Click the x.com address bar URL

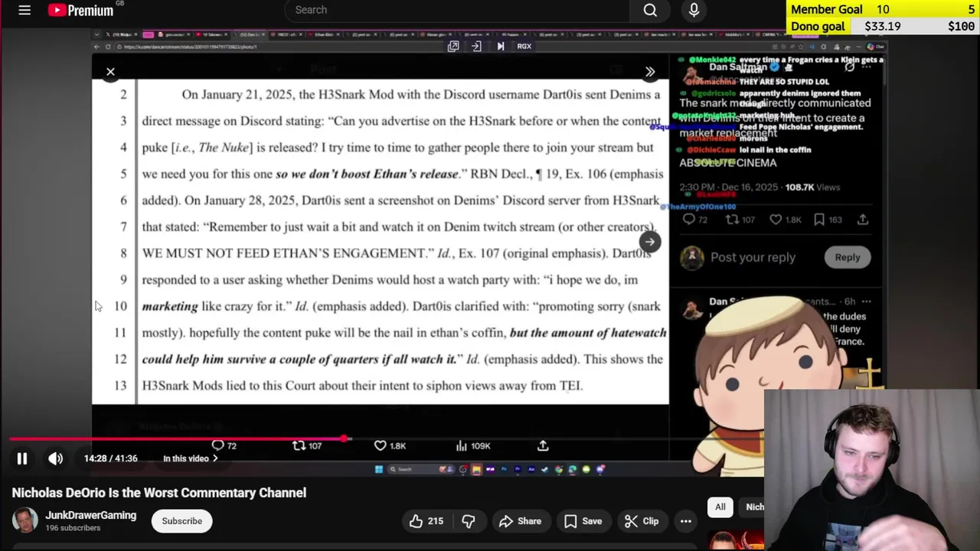[191, 47]
